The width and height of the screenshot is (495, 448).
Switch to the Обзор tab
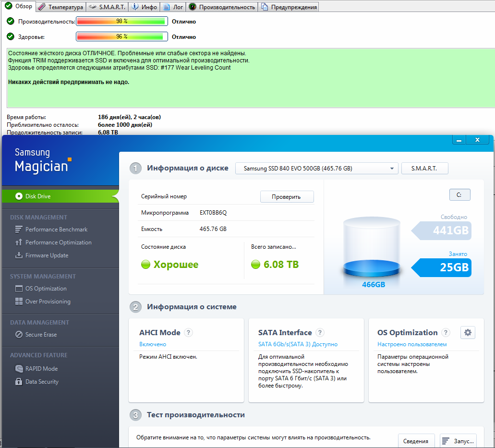pyautogui.click(x=19, y=6)
